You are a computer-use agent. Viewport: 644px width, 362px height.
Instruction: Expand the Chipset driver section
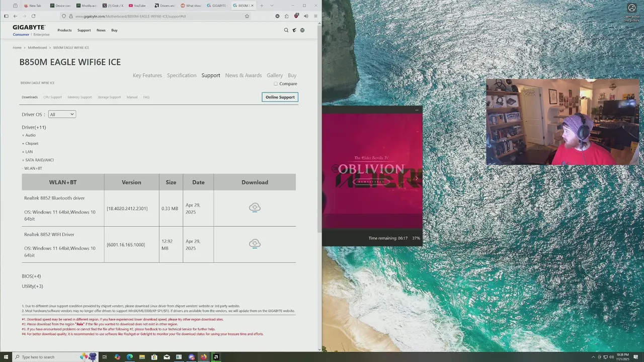point(30,144)
